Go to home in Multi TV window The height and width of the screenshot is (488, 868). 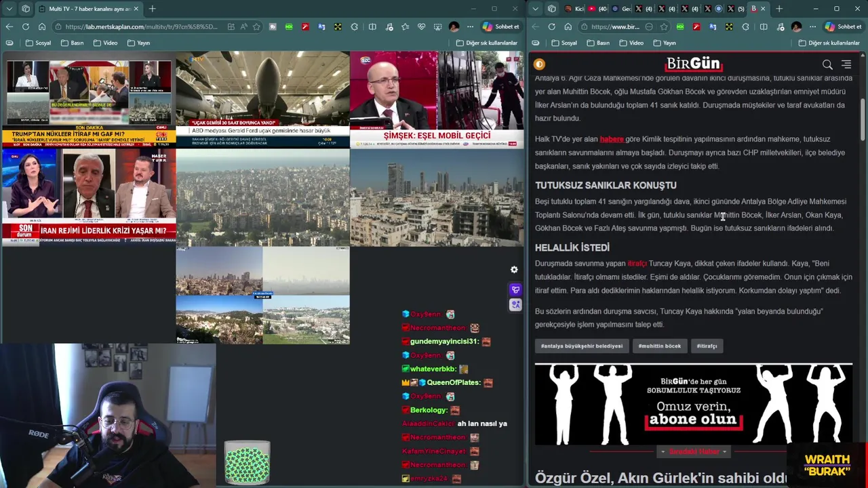click(x=42, y=26)
